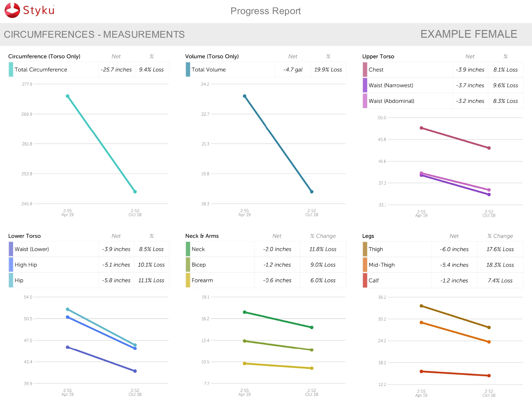Click the "9.4% Loss" percentage cell
The image size is (532, 411).
click(x=152, y=70)
